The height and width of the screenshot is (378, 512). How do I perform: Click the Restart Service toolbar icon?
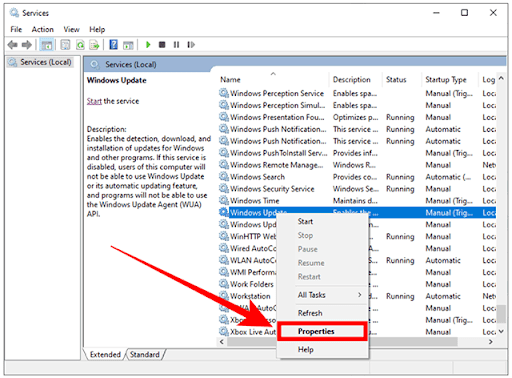point(191,44)
